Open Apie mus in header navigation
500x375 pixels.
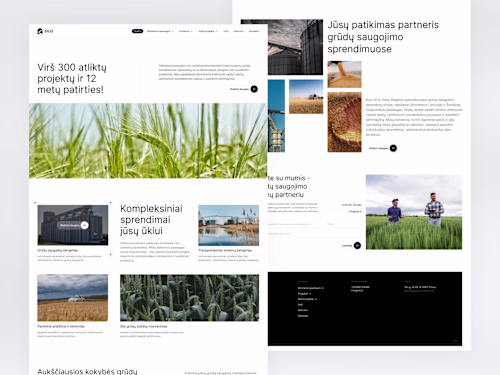(x=238, y=31)
